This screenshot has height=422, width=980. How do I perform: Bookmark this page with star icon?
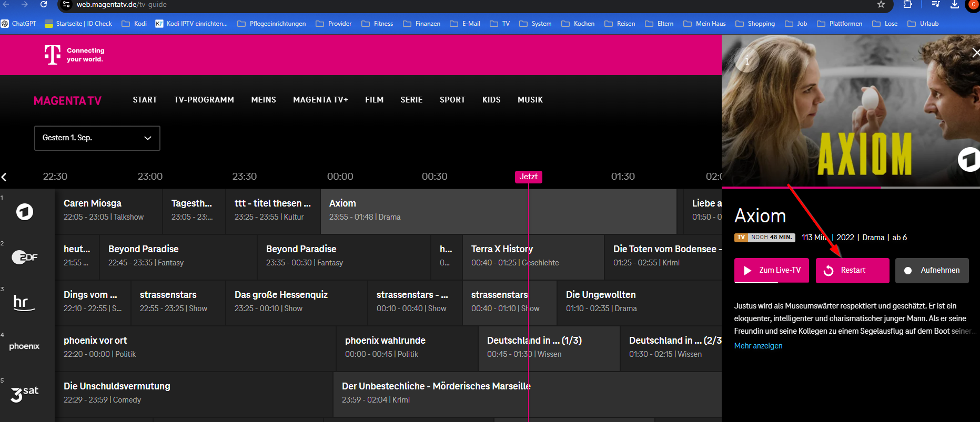coord(881,5)
